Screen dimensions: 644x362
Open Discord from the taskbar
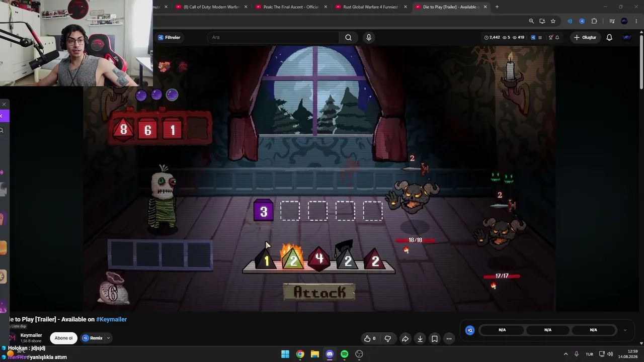click(330, 354)
